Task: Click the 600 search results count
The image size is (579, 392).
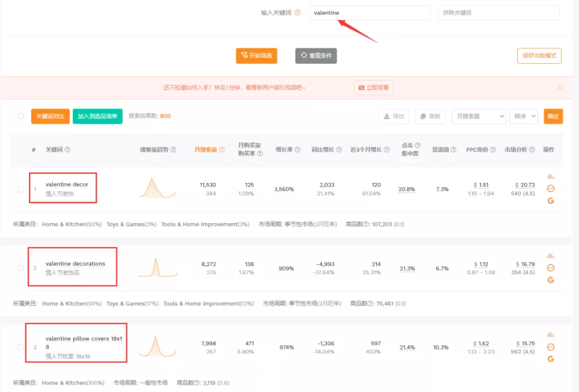Action: click(166, 116)
